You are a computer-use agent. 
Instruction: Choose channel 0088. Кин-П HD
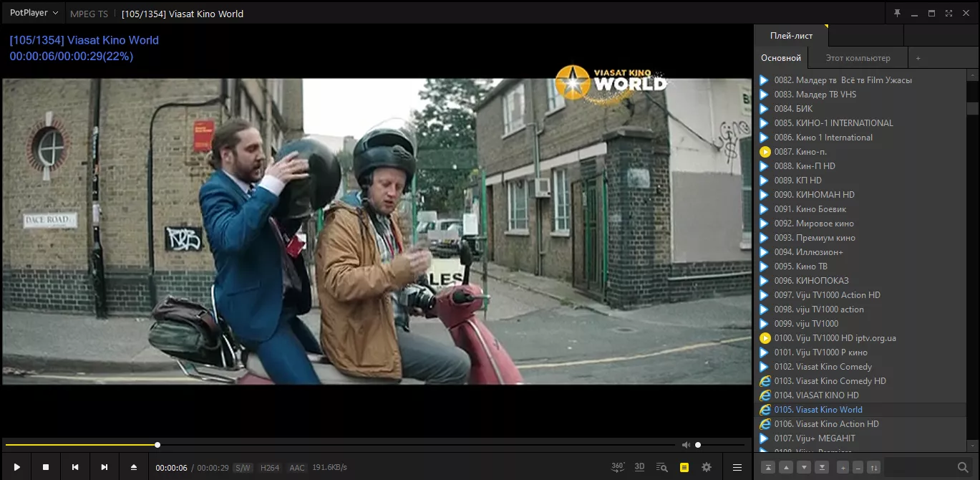[861, 166]
